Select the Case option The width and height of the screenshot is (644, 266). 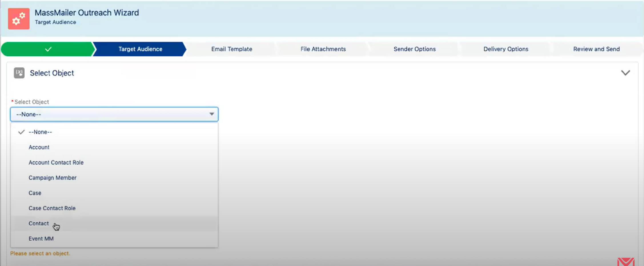(x=114, y=193)
